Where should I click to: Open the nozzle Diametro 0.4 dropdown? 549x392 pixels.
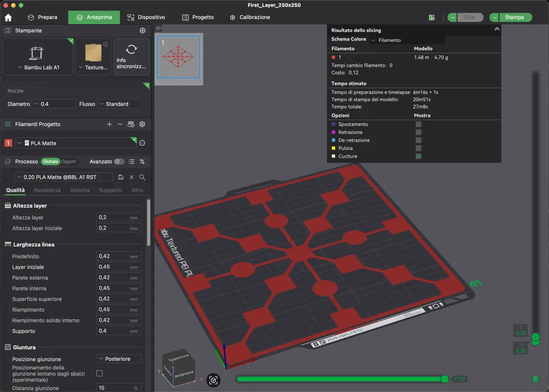[54, 104]
